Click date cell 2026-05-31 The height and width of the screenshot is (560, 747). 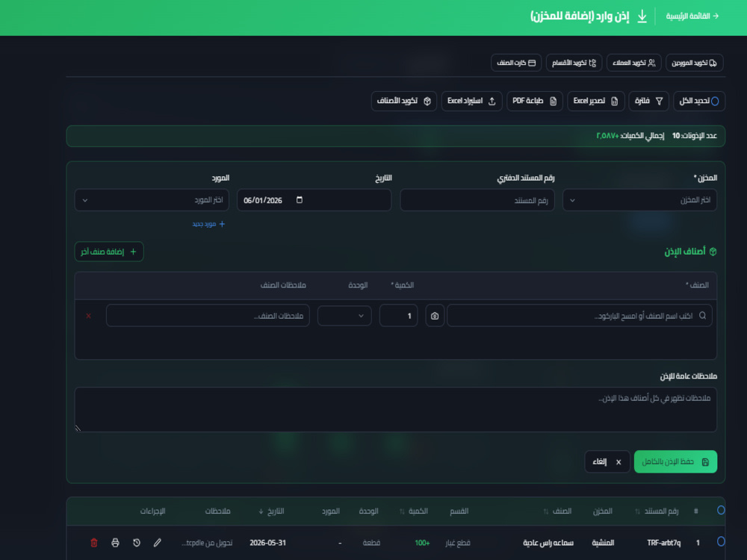coord(267,542)
